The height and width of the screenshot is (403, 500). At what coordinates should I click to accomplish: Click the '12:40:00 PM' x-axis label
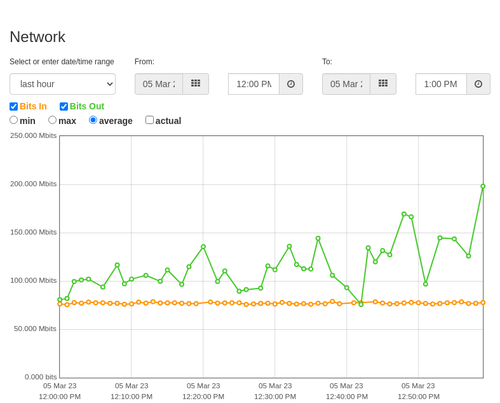click(347, 397)
